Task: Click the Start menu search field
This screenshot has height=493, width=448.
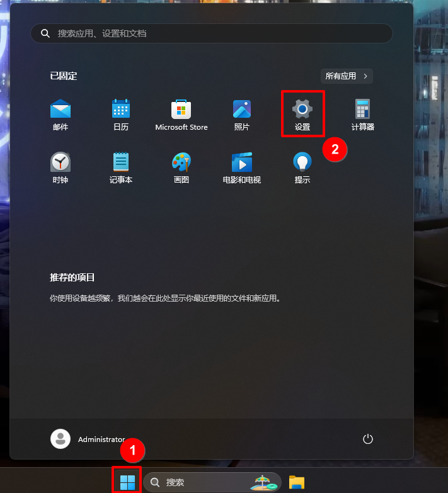Action: tap(212, 33)
